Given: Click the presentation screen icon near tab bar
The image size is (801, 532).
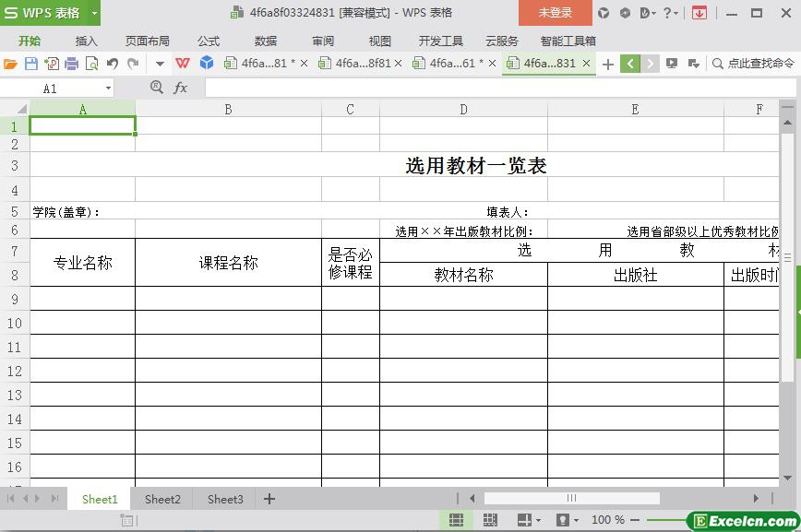Looking at the screenshot, I should click(671, 64).
